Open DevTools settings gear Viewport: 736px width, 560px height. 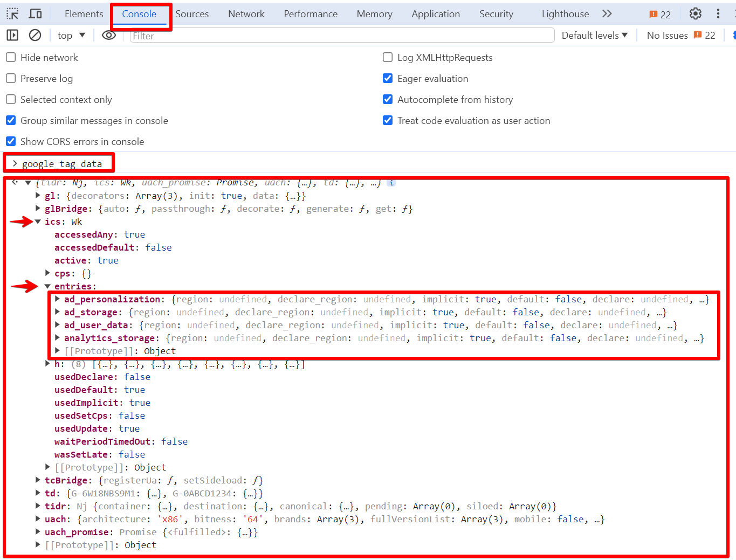click(x=695, y=13)
